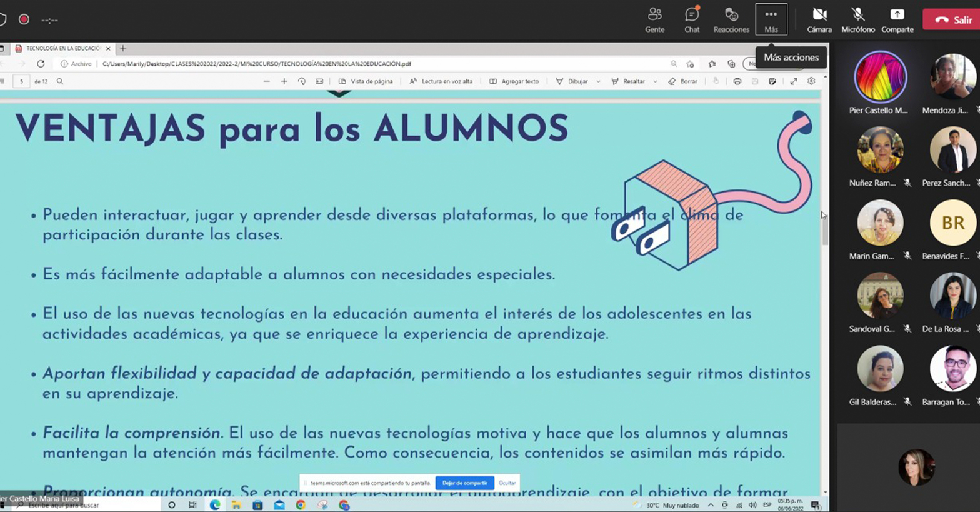Viewport: 980px width, 512px height.
Task: Toggle the Cámara on or off
Action: (x=819, y=19)
